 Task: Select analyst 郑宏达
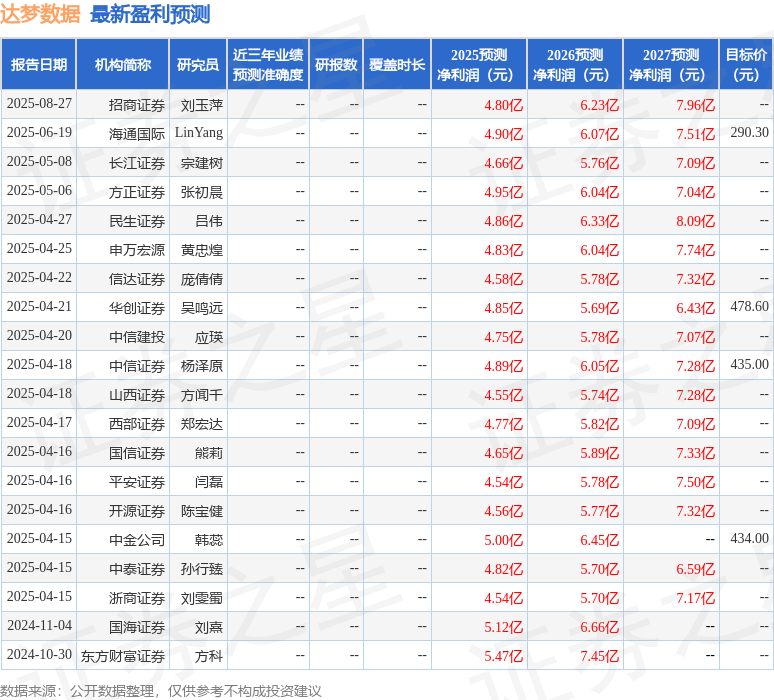point(201,425)
